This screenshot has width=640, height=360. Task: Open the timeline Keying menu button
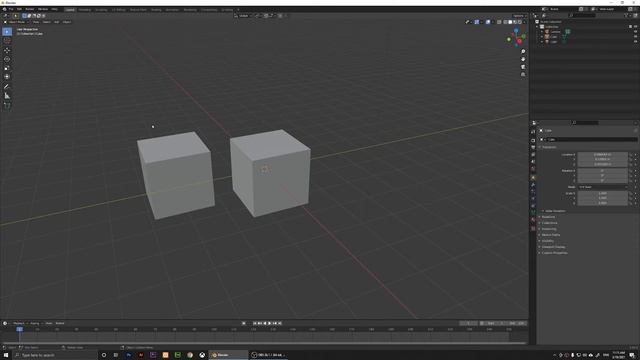click(x=35, y=323)
